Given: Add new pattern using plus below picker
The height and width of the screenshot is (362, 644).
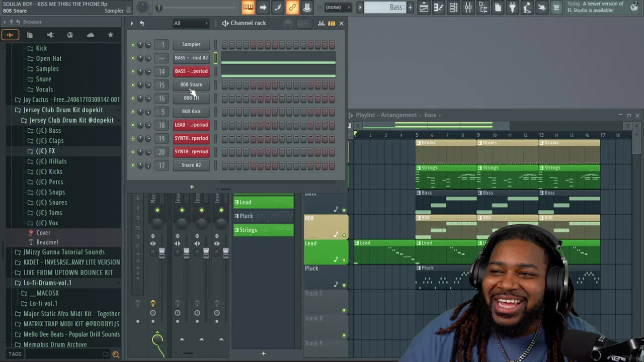Looking at the screenshot, I should [x=263, y=353].
